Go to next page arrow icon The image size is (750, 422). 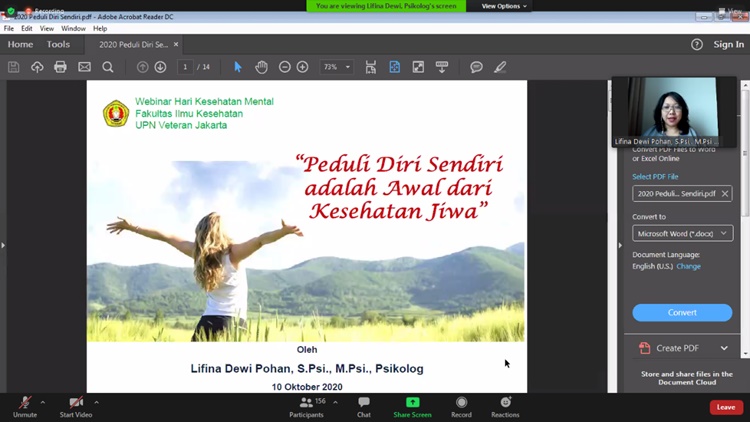[160, 67]
